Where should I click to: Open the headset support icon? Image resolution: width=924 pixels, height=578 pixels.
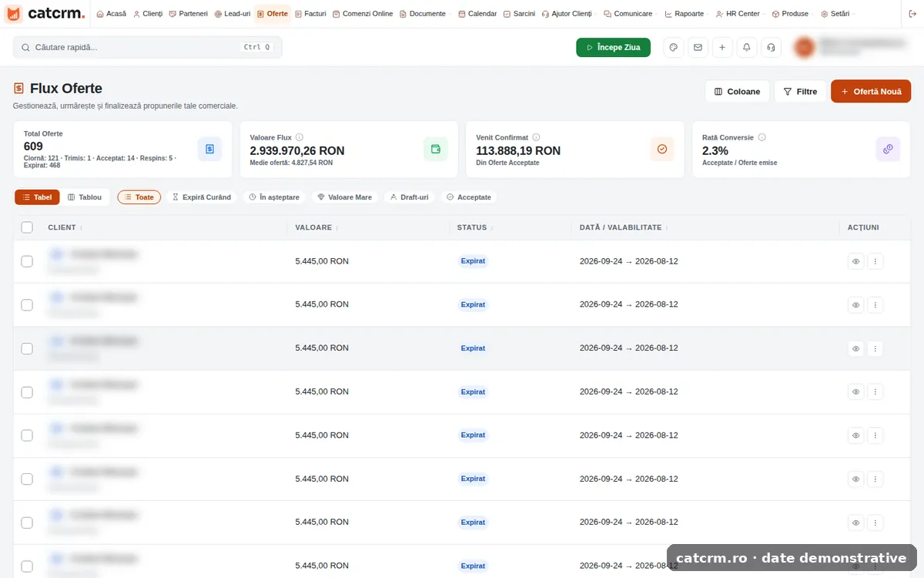coord(771,47)
